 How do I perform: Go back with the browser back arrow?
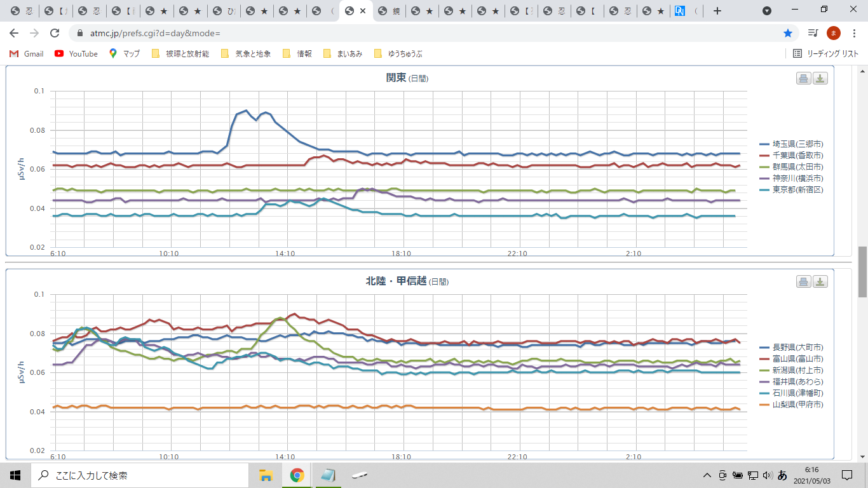coord(14,33)
